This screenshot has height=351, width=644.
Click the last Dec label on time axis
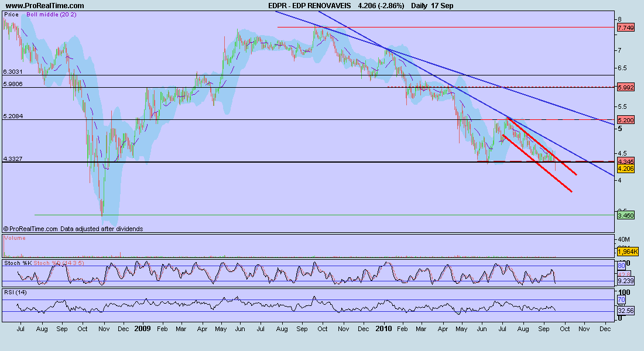(605, 329)
